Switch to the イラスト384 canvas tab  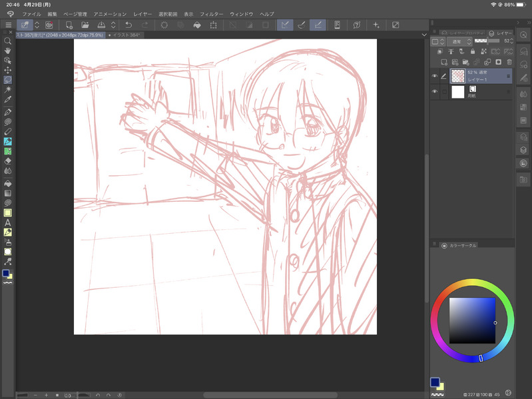[x=125, y=35]
